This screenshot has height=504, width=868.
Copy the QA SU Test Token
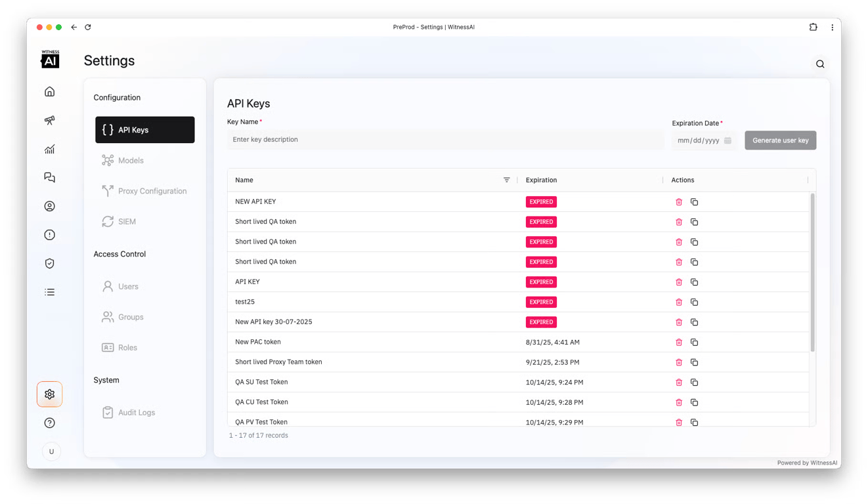tap(694, 383)
